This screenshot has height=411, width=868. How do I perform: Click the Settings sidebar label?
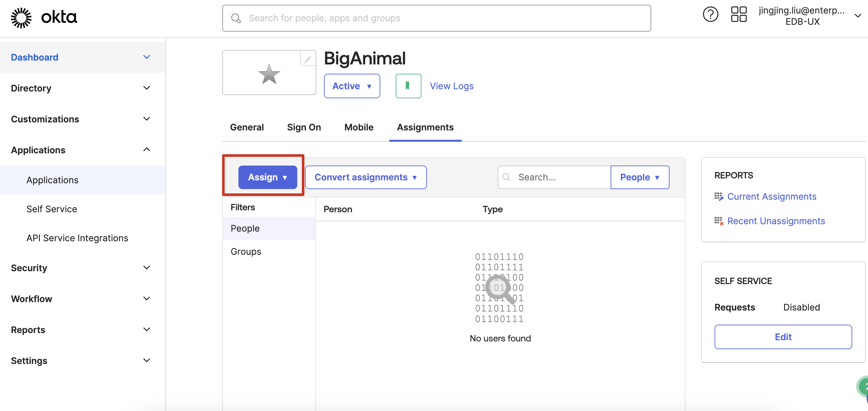pos(29,361)
